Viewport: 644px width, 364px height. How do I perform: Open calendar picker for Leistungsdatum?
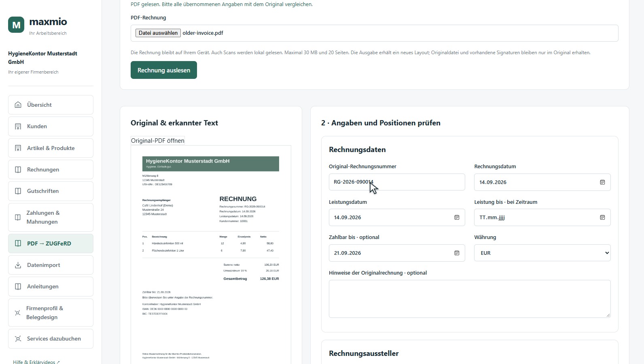tap(457, 218)
